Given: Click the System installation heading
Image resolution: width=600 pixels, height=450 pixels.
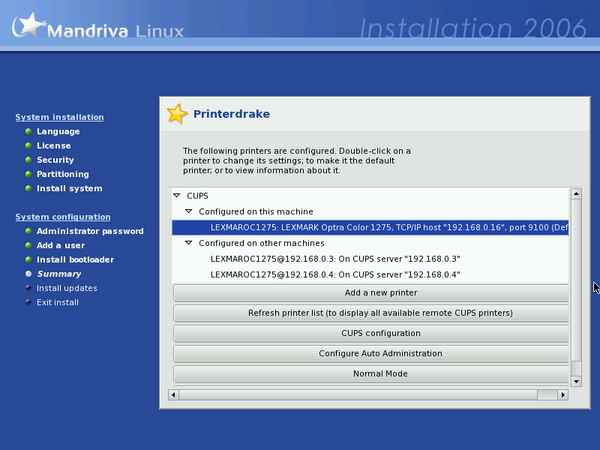Looking at the screenshot, I should [60, 117].
